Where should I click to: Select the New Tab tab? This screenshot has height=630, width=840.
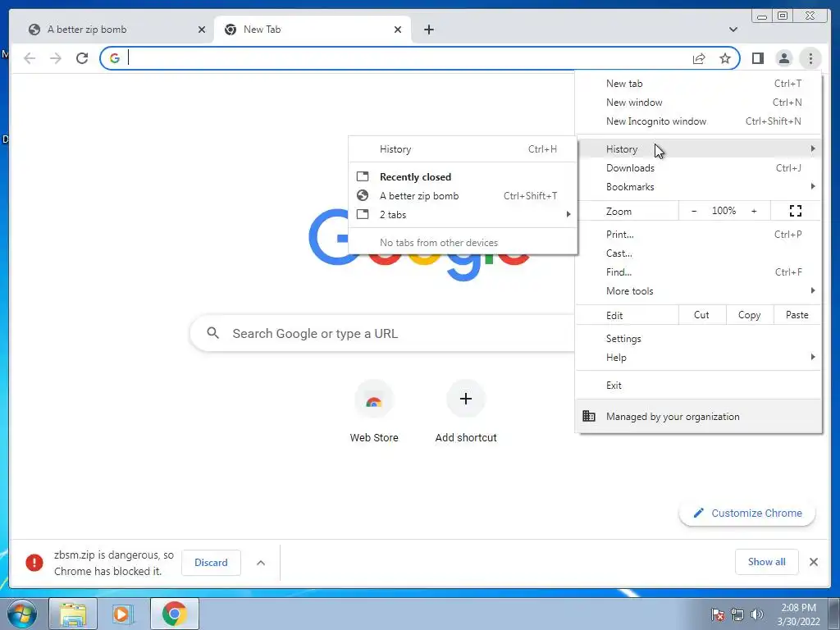tap(313, 30)
